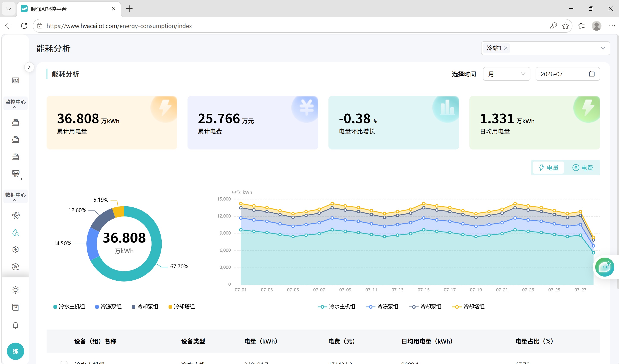Click the 12.60% donut chart label
Screen dimensions: 619x364
point(77,210)
